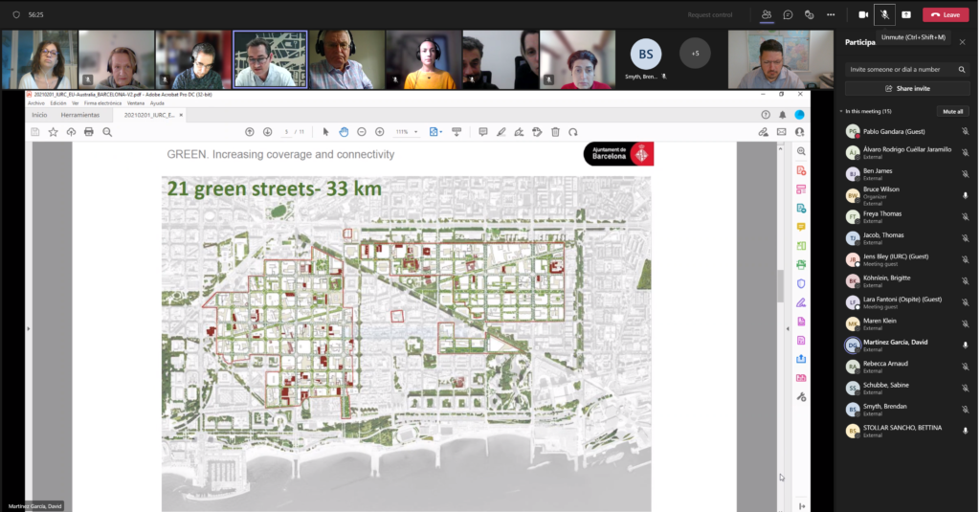The height and width of the screenshot is (512, 980).
Task: Click the +5 more participants overflow
Action: click(695, 54)
